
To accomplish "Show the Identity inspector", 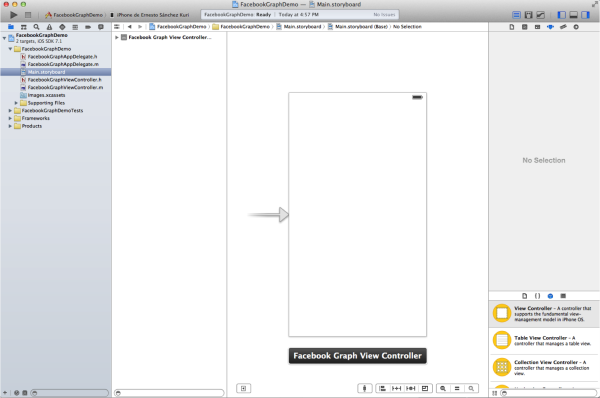I will (537, 27).
